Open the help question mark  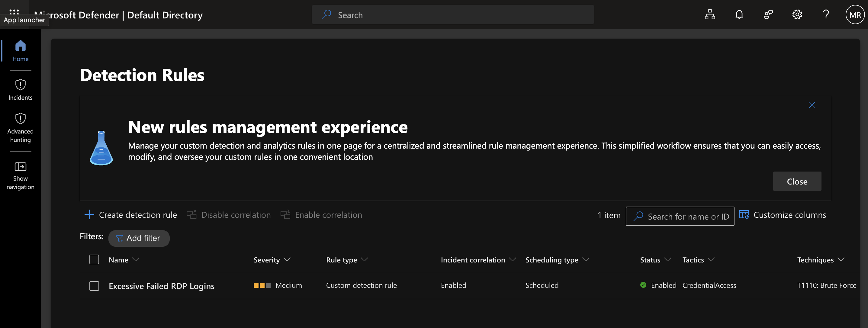pos(826,14)
